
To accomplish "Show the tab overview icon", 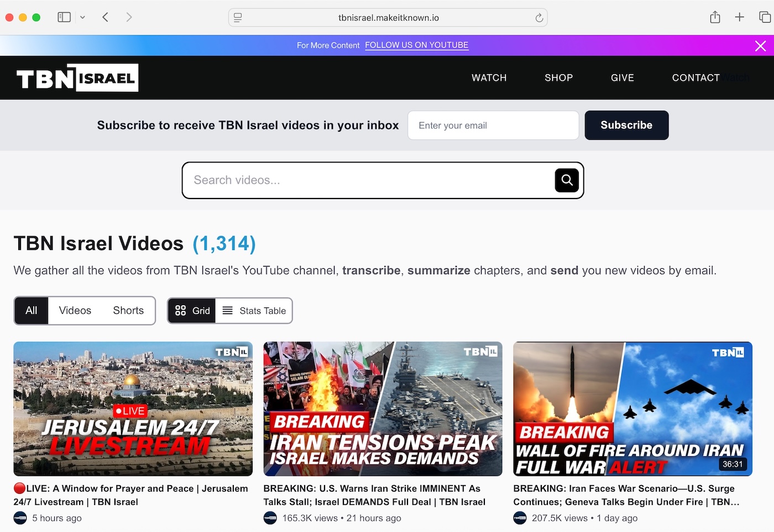I will 765,17.
